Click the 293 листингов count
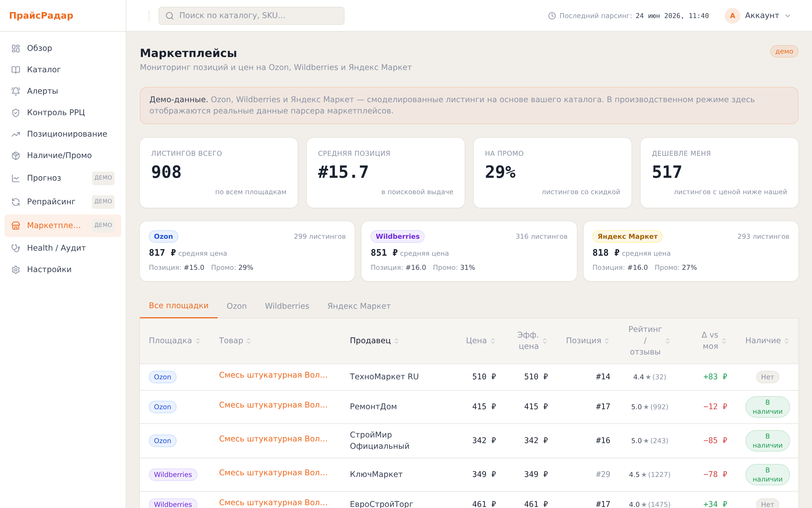This screenshot has height=508, width=812. tap(763, 237)
